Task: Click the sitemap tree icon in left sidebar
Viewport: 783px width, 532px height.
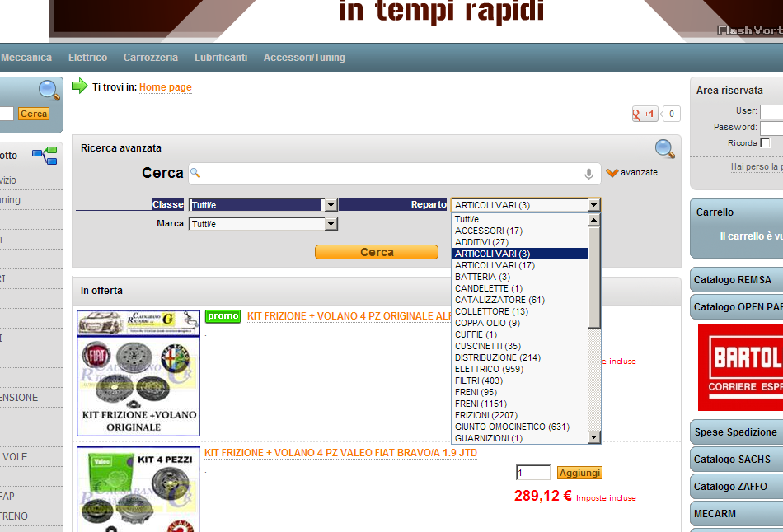Action: [x=45, y=156]
